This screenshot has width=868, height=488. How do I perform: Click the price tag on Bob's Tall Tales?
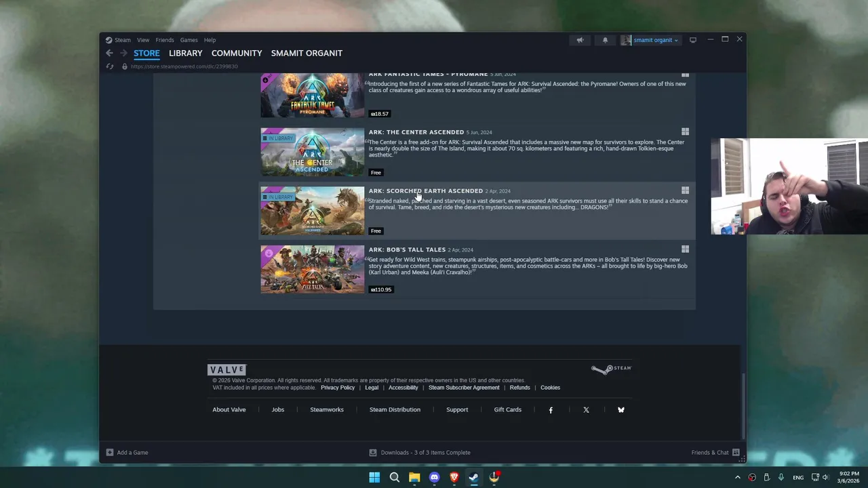[380, 289]
